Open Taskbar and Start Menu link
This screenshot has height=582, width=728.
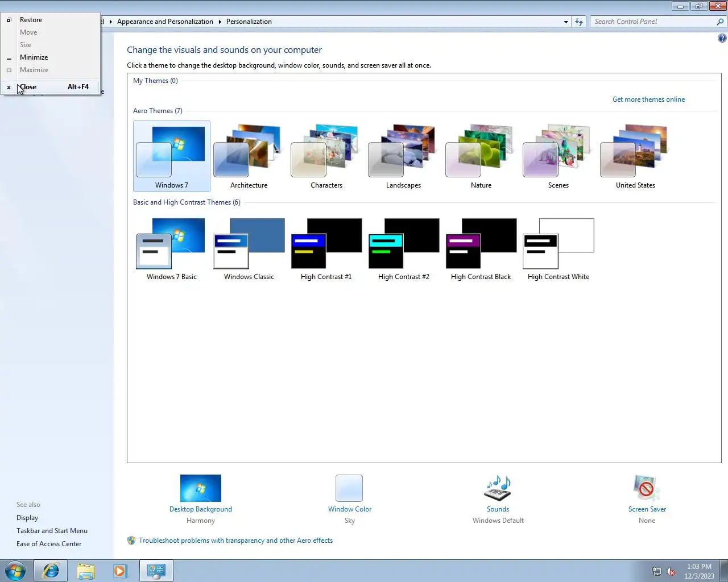[x=52, y=531]
